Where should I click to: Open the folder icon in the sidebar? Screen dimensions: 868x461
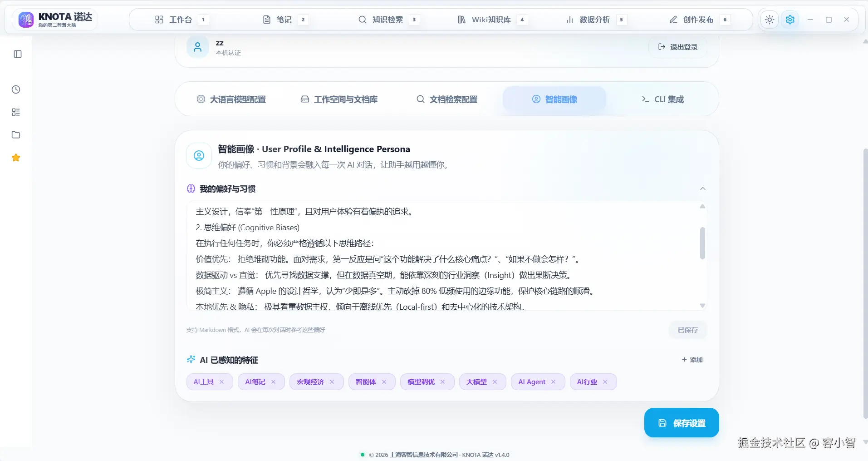(16, 135)
